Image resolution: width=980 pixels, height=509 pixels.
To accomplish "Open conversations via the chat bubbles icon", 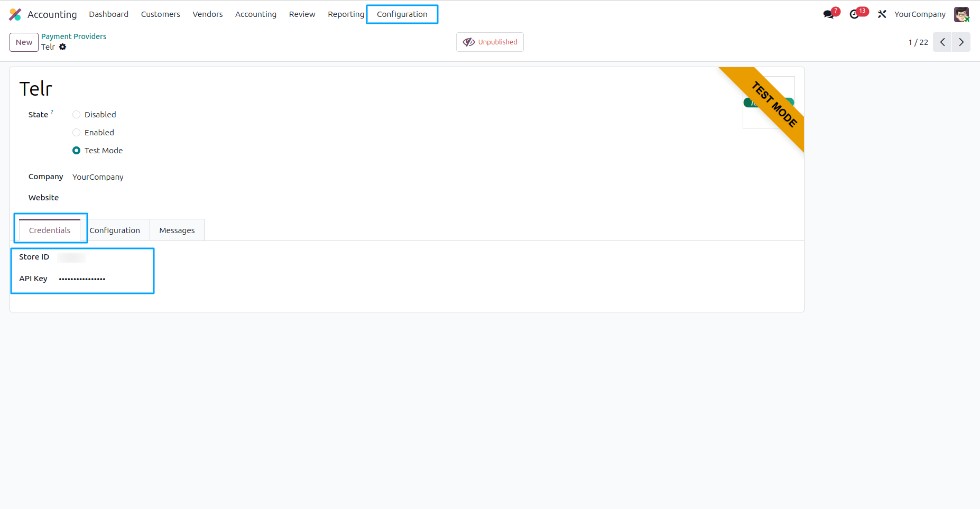I will (828, 14).
